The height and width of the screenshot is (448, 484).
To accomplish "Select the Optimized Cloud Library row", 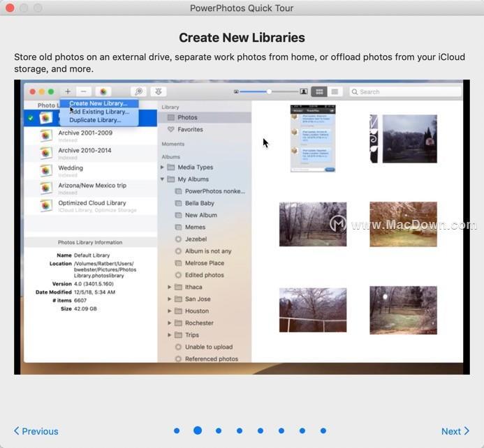I will coord(90,206).
